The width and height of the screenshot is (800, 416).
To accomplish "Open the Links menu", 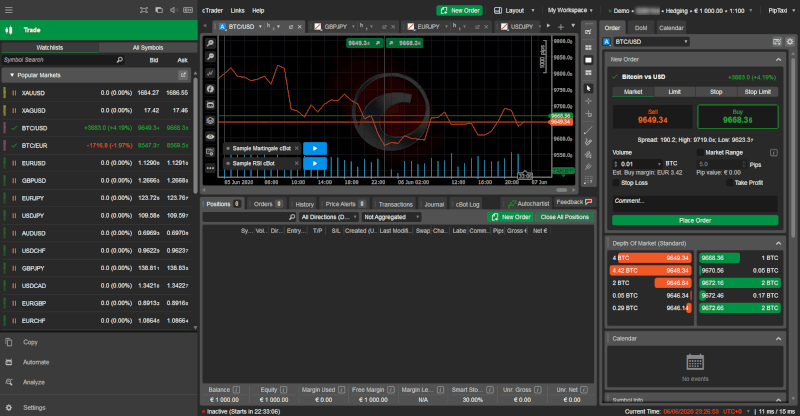I will [x=235, y=9].
